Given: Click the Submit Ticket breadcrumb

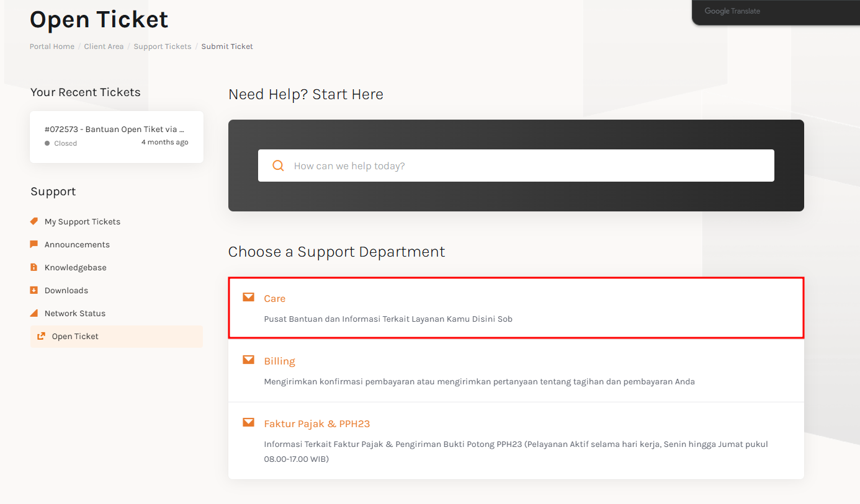Looking at the screenshot, I should (x=227, y=46).
